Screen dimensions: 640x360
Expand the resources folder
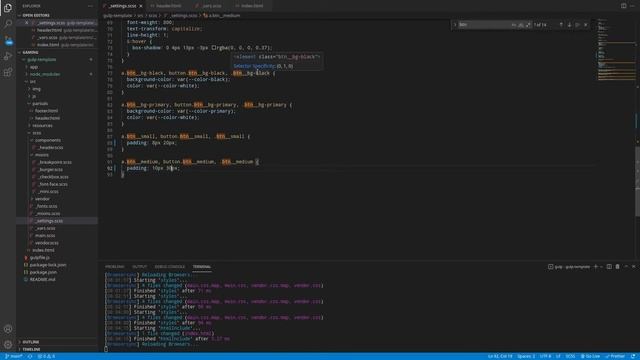(42, 125)
